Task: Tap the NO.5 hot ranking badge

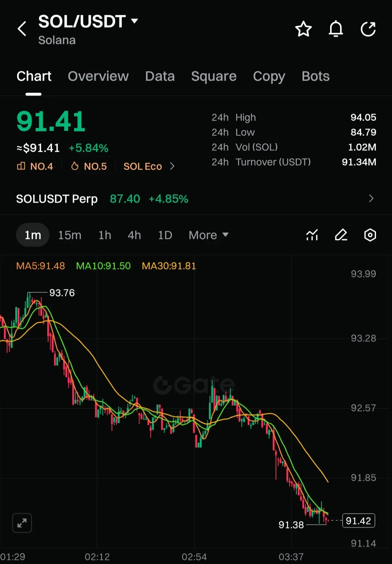Action: tap(89, 166)
